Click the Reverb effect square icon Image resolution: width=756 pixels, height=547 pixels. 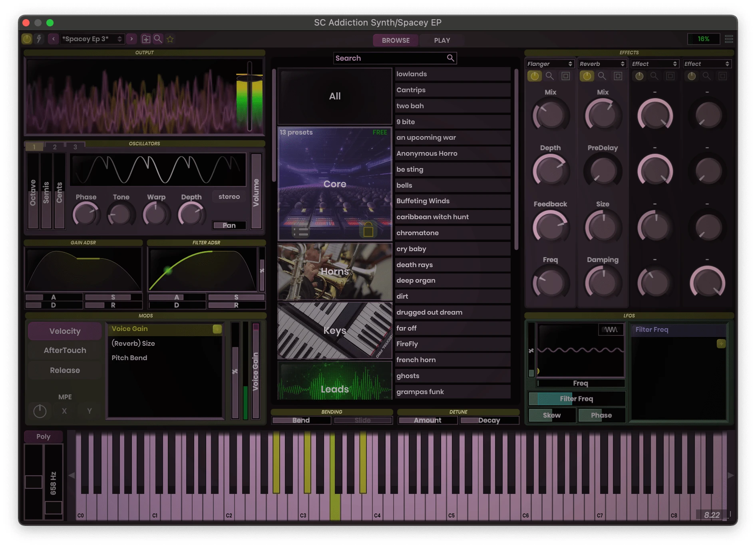[x=618, y=76]
